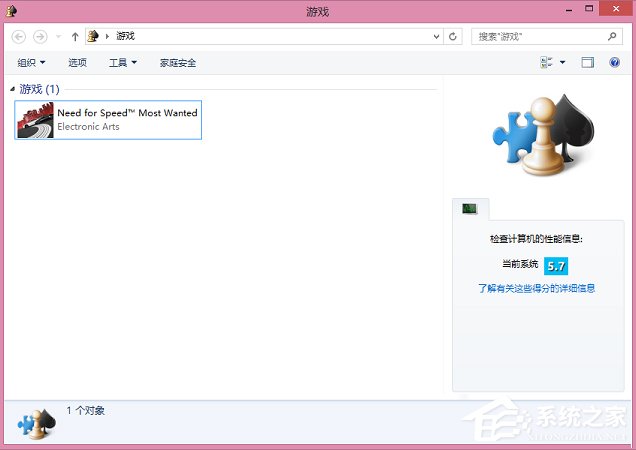The height and width of the screenshot is (450, 636).
Task: Select the performance info tab icon
Action: click(x=470, y=209)
